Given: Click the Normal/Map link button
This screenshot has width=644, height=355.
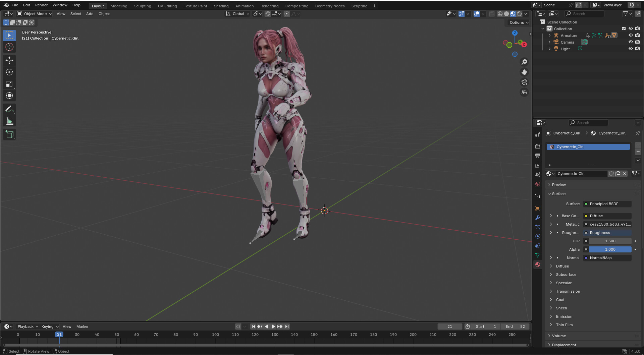Looking at the screenshot, I should [607, 258].
